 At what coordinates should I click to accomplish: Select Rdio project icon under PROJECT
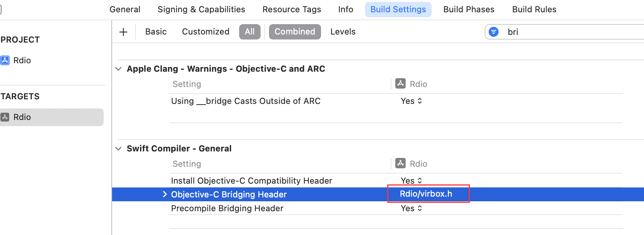click(x=5, y=60)
